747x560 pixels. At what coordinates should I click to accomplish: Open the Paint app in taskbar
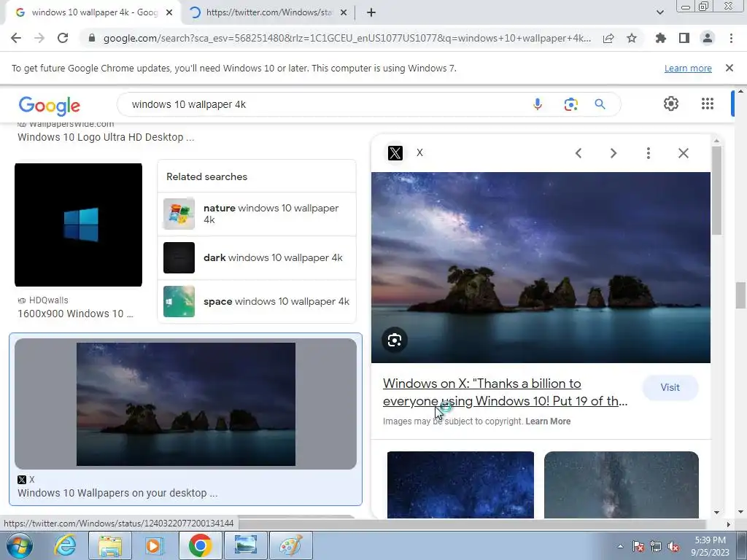[290, 545]
